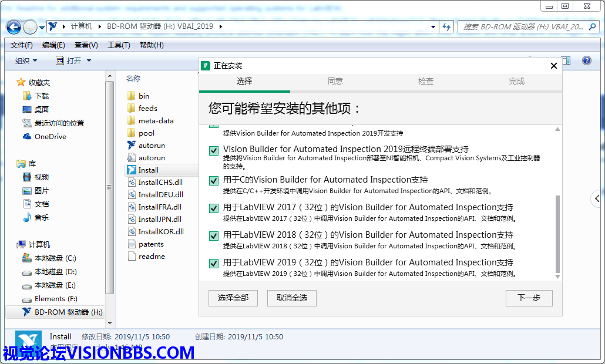
Task: Click the refresh button beside address bar
Action: (x=446, y=27)
